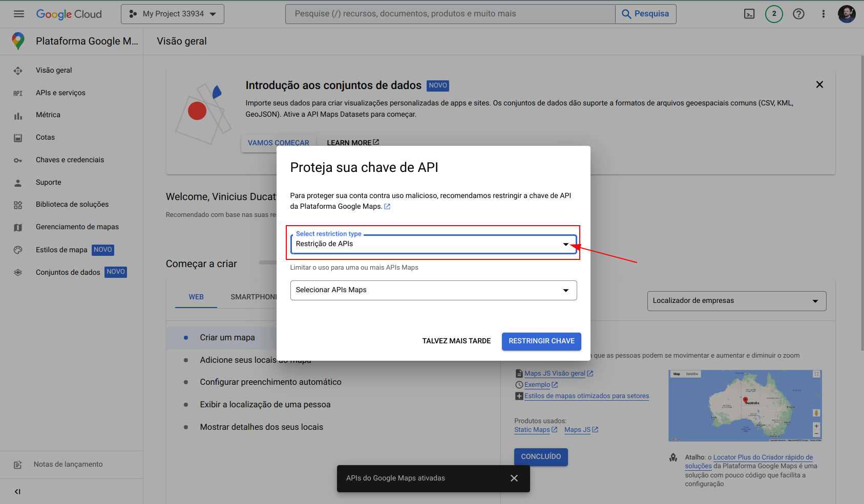Screen dimensions: 864x504
Task: Click the person Suporte icon
Action: point(18,183)
